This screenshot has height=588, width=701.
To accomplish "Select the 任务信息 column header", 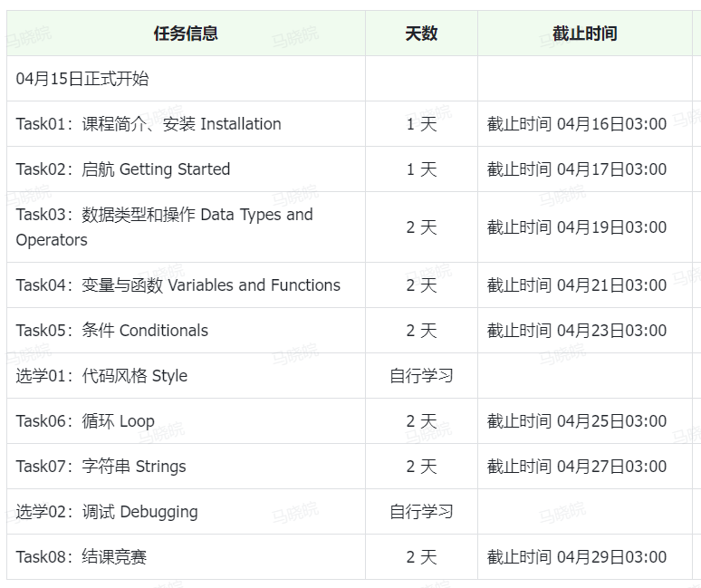I will point(186,34).
